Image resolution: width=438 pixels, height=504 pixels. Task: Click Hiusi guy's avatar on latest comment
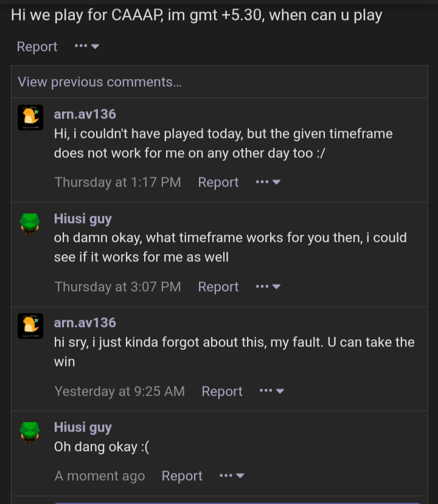tap(30, 433)
